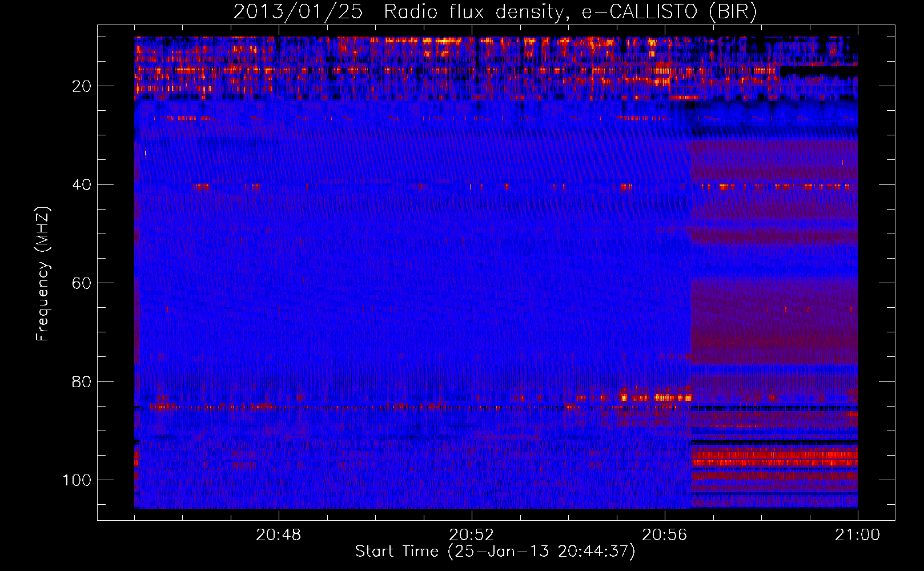The height and width of the screenshot is (571, 924).
Task: Click the 20 MHz frequency tick label
Action: click(x=82, y=86)
